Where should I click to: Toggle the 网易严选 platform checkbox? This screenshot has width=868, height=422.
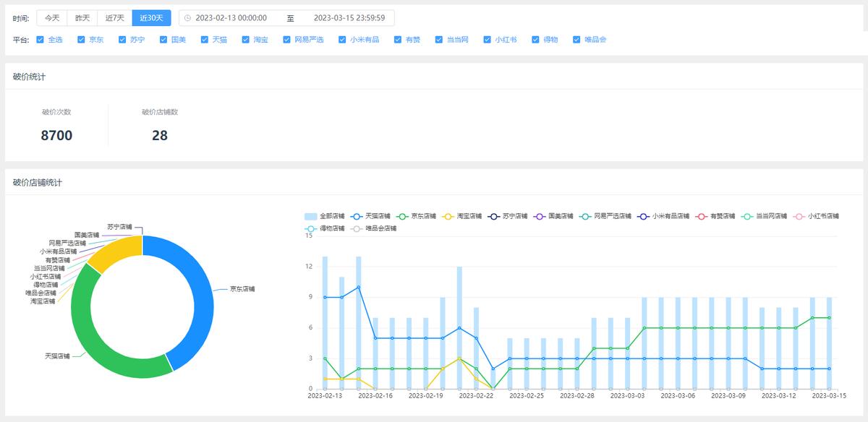click(287, 40)
